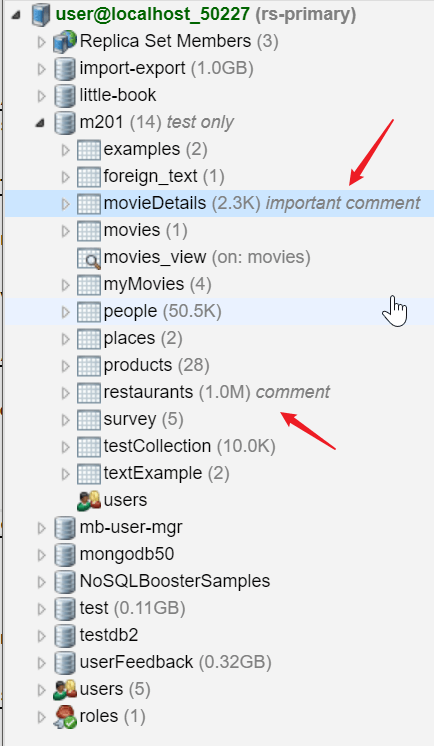Click the server icon beside user@localhost_50227
The image size is (434, 746).
[41, 14]
